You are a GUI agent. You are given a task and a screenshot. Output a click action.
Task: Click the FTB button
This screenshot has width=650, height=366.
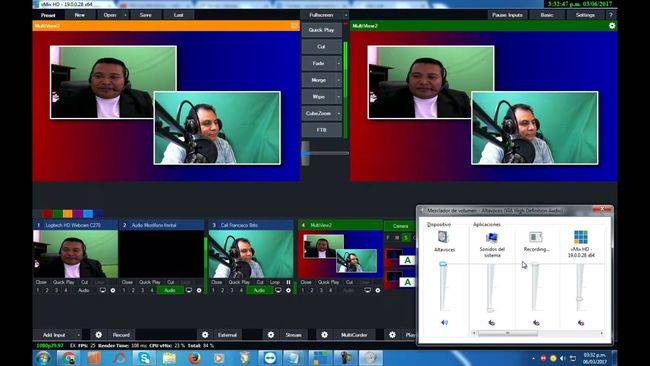[x=321, y=130]
